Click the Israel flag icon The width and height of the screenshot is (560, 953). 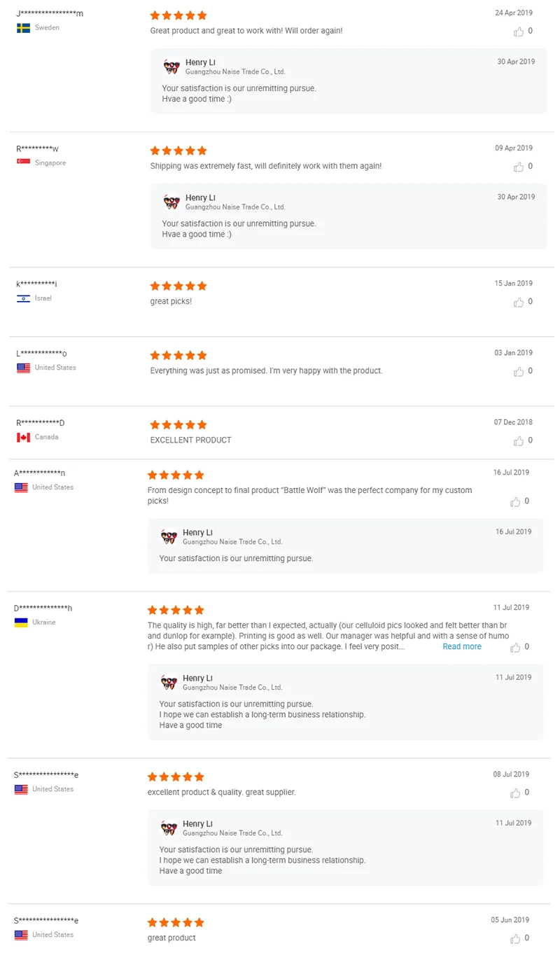(x=23, y=298)
